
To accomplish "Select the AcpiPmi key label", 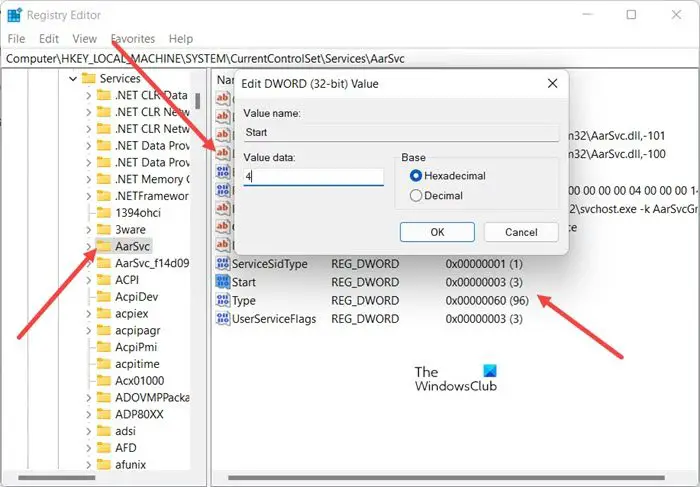I will pyautogui.click(x=136, y=347).
